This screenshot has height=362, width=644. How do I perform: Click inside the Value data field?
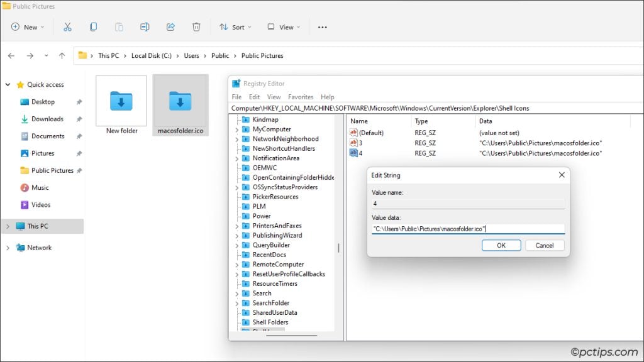coord(465,228)
